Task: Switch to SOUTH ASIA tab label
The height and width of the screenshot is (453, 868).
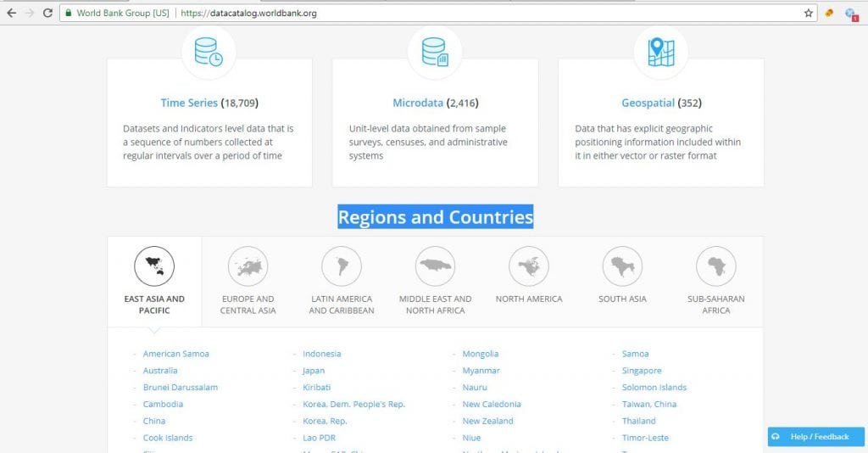Action: click(x=622, y=299)
